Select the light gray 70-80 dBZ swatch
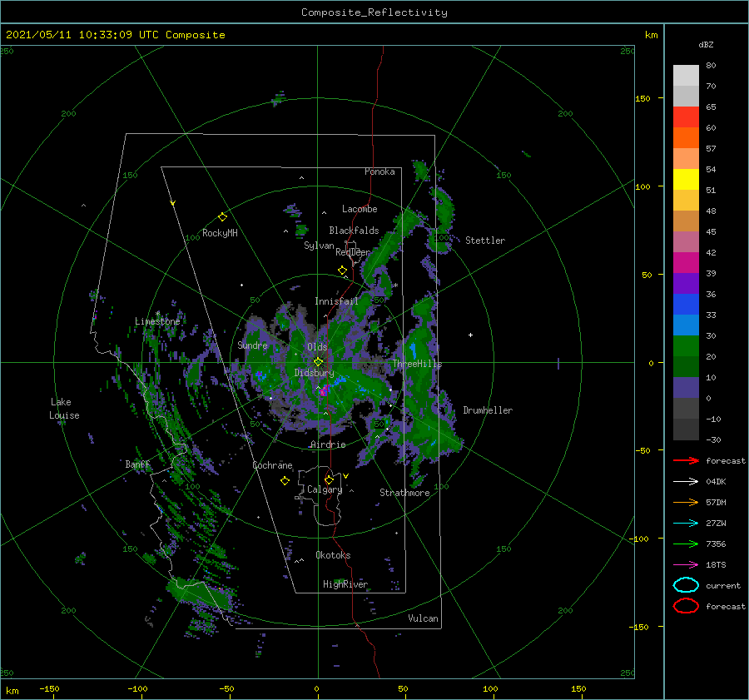The image size is (749, 700). (686, 75)
